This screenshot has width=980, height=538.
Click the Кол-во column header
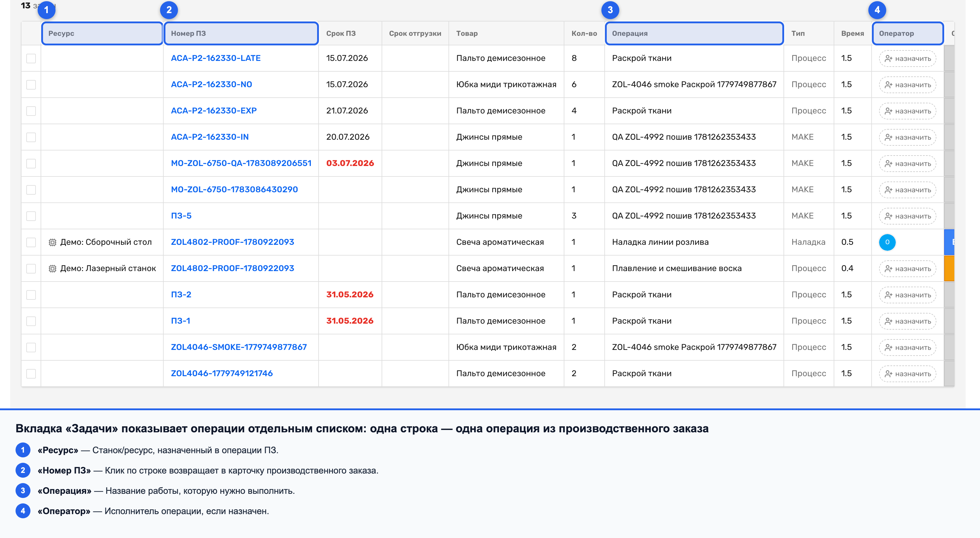tap(584, 33)
